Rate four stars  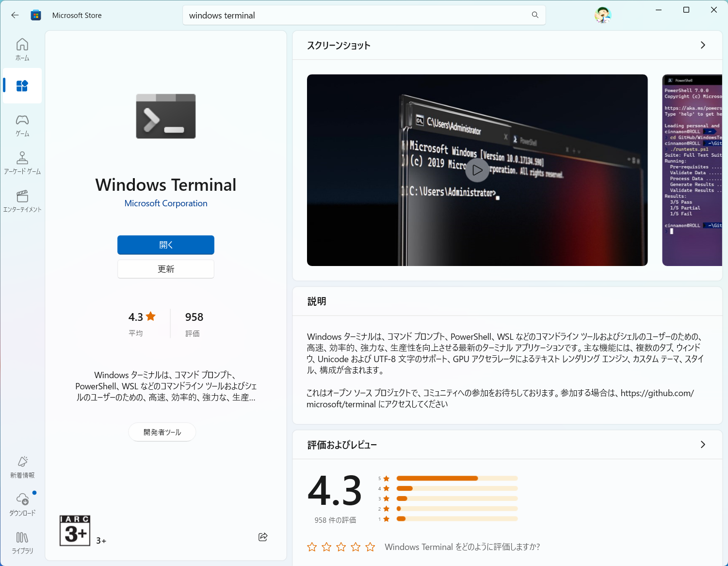[x=356, y=547]
